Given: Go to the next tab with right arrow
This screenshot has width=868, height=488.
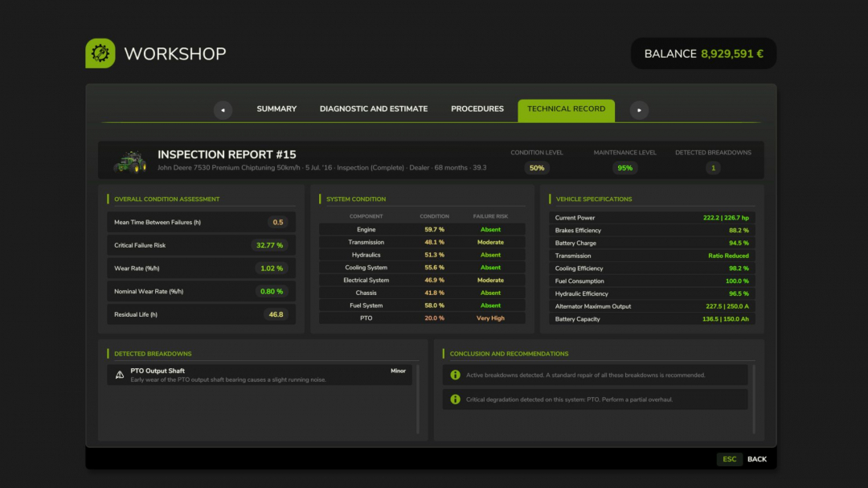Looking at the screenshot, I should pos(639,109).
